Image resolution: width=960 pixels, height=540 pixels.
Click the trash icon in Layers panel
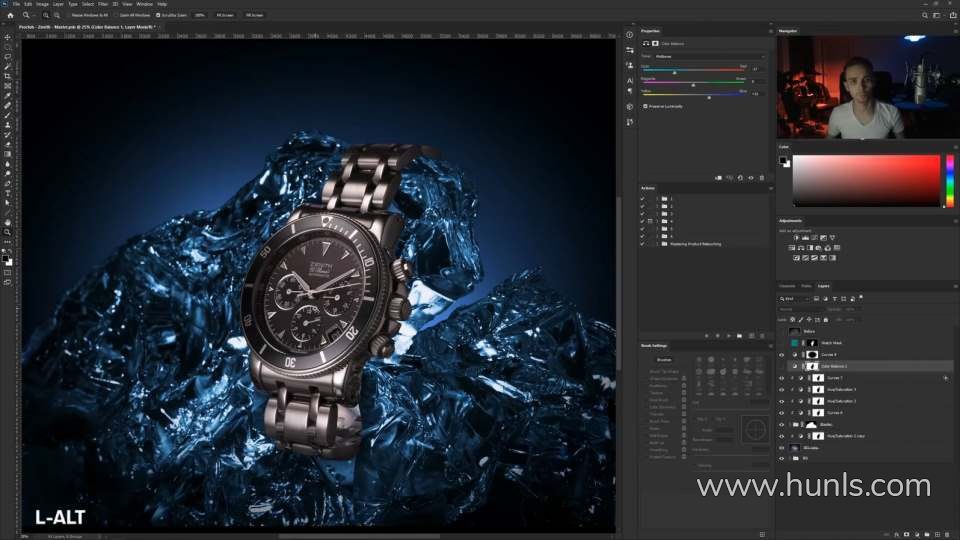946,535
